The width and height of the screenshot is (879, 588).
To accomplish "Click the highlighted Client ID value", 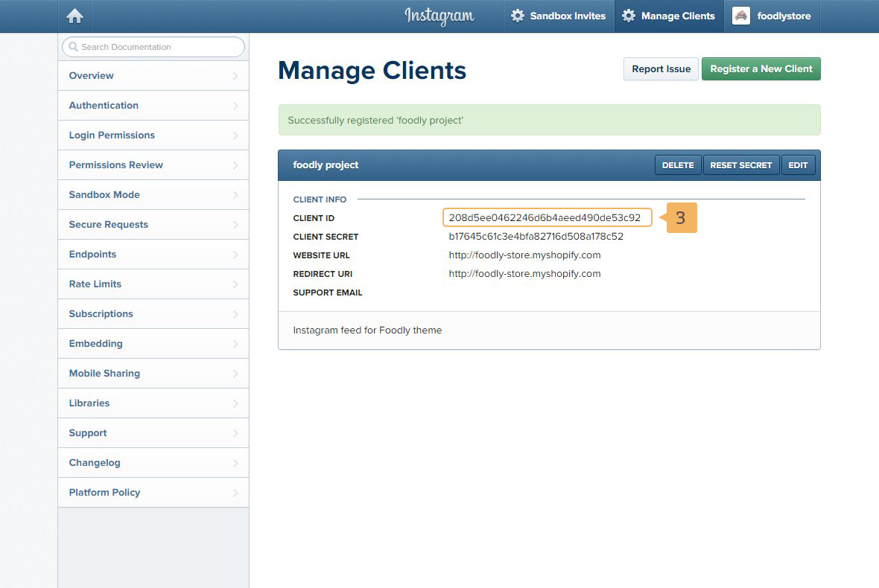I will [545, 218].
